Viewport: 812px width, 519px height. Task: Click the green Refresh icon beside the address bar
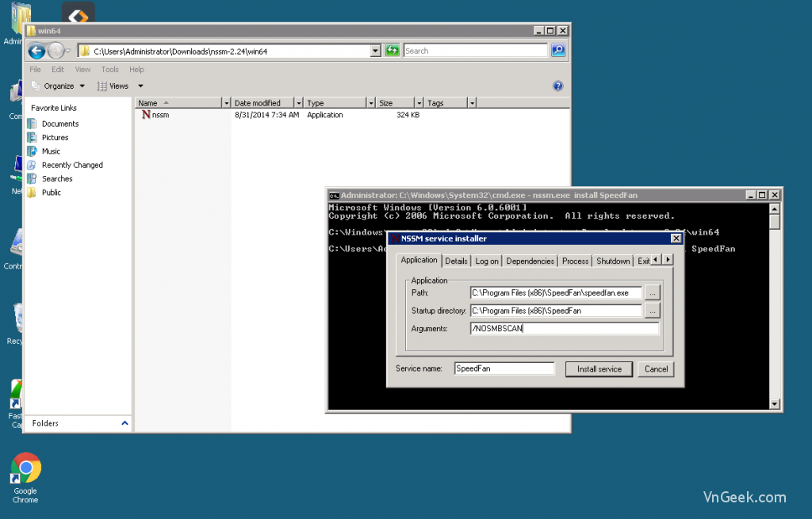392,50
